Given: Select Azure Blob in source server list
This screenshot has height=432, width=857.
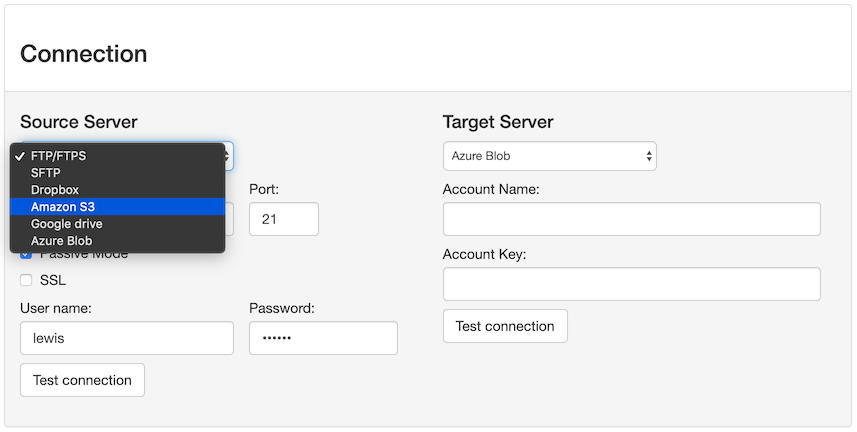Looking at the screenshot, I should pyautogui.click(x=118, y=241).
